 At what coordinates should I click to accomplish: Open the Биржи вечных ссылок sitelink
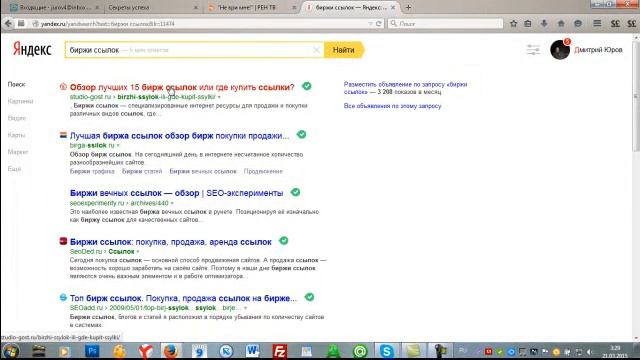point(203,171)
